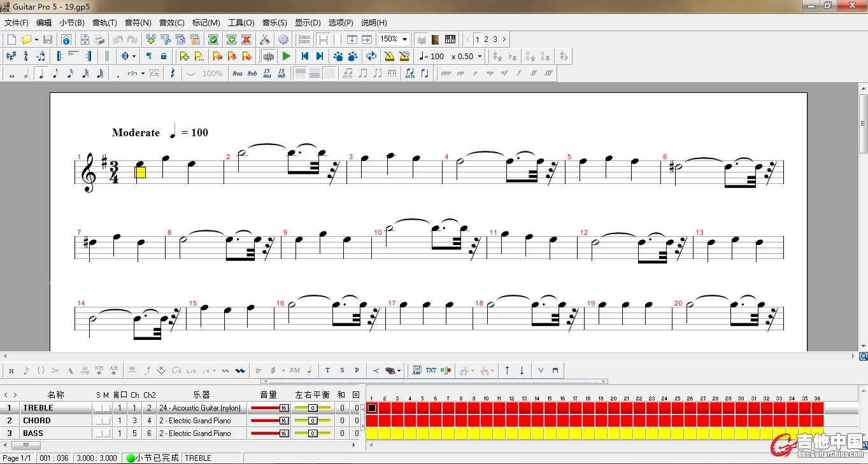
Task: Jump to first bar of the score
Action: [x=305, y=56]
